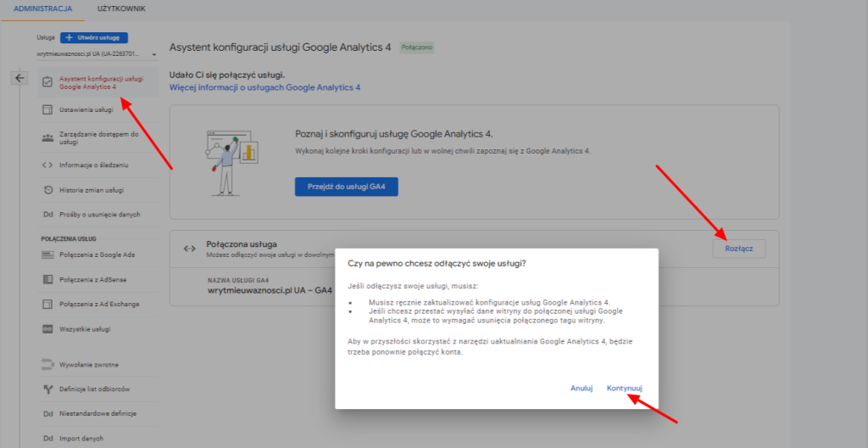This screenshot has width=868, height=448.
Task: Click the Google Ads links icon
Action: [47, 255]
